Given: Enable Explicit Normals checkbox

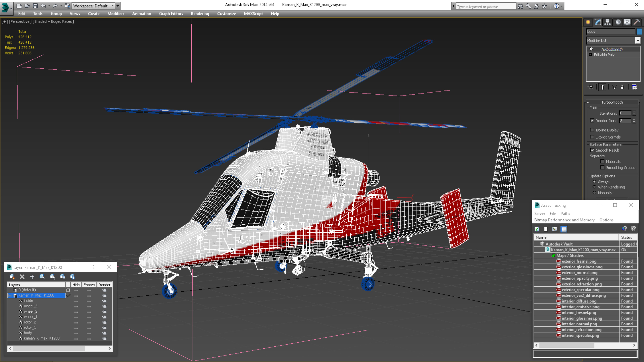Looking at the screenshot, I should pyautogui.click(x=592, y=137).
